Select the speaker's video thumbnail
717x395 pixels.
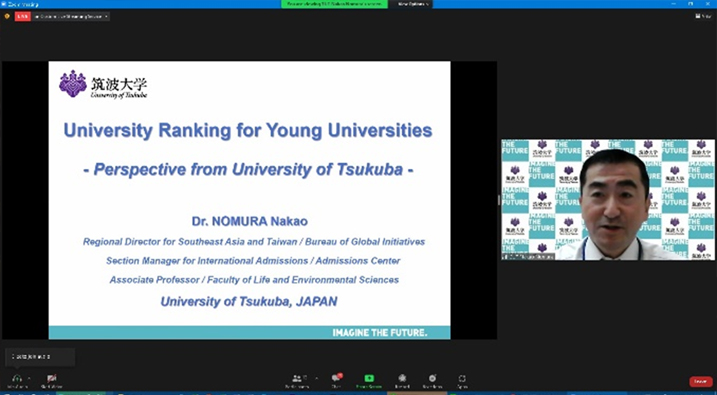click(x=608, y=200)
